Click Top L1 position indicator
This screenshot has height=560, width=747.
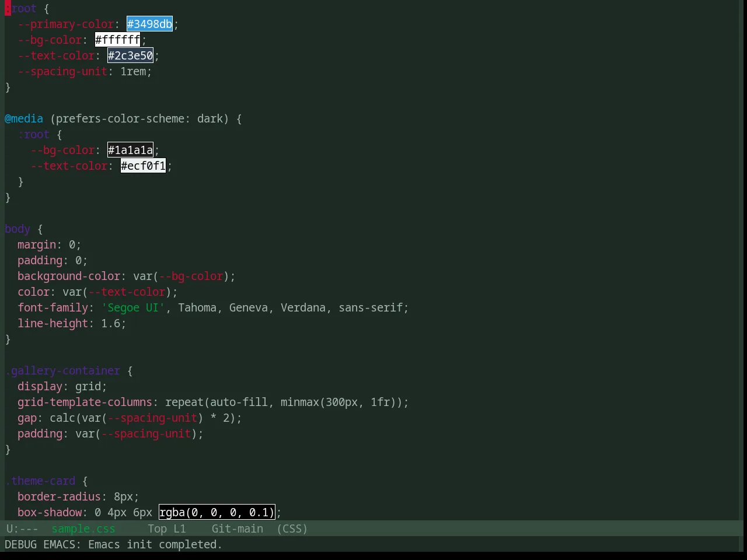(x=167, y=528)
